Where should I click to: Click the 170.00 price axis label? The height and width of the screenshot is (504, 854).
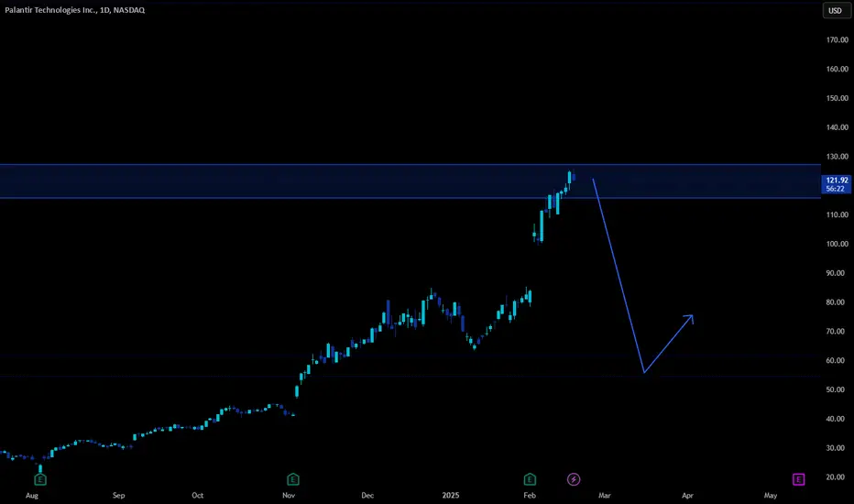tap(838, 39)
